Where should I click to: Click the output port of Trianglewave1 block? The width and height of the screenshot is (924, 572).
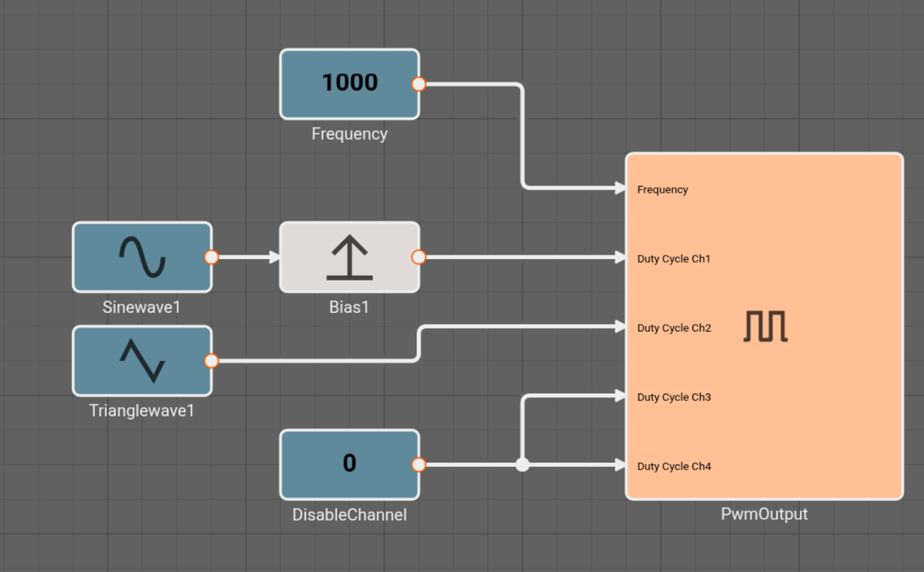point(211,361)
